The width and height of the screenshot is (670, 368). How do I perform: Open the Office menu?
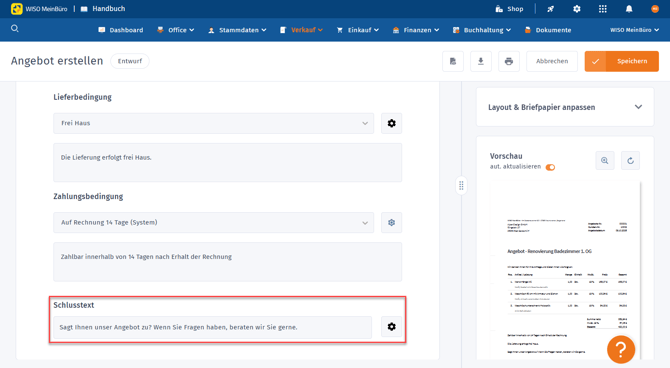pos(176,30)
